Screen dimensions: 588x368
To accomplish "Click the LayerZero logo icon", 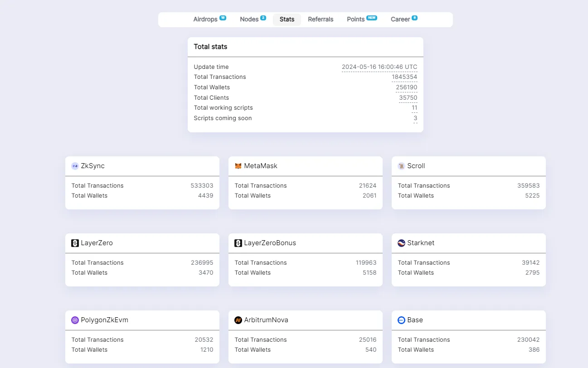I will click(75, 243).
